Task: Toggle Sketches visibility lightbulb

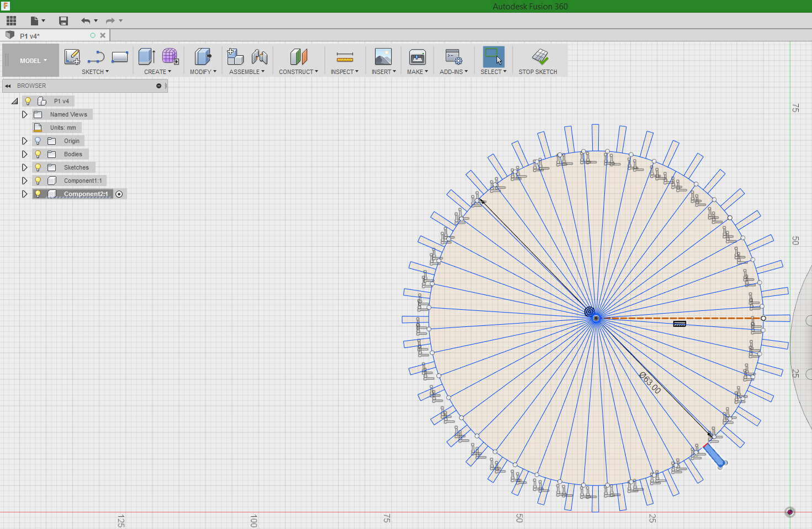Action: coord(38,167)
